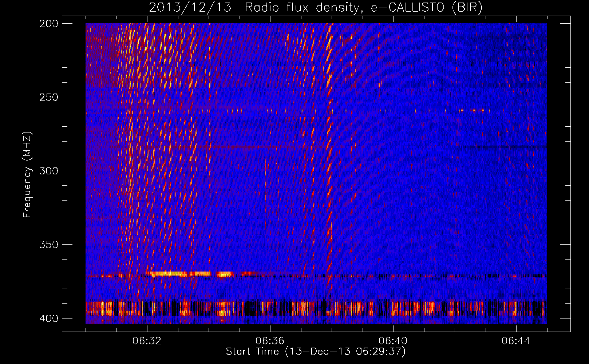Click the 350 frequency tick label
Screen dimensions: 589x364
[x=48, y=244]
